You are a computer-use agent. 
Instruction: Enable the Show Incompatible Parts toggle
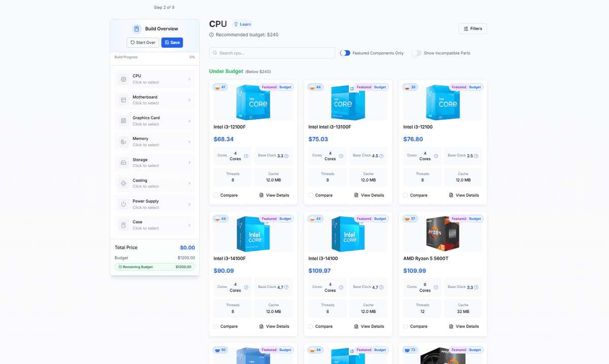point(417,53)
